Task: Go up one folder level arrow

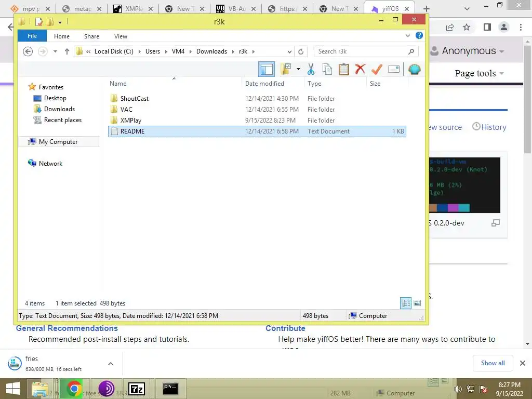Action: point(67,51)
